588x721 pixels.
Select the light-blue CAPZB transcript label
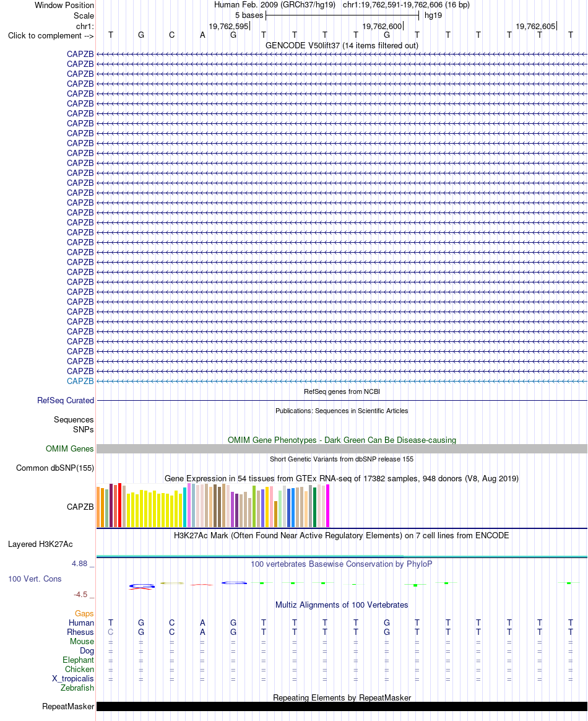[x=80, y=381]
